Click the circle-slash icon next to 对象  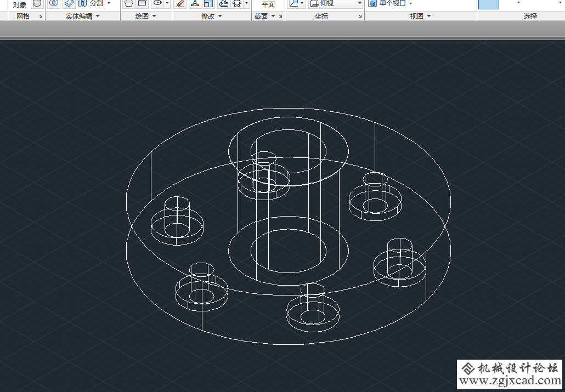tap(37, 3)
